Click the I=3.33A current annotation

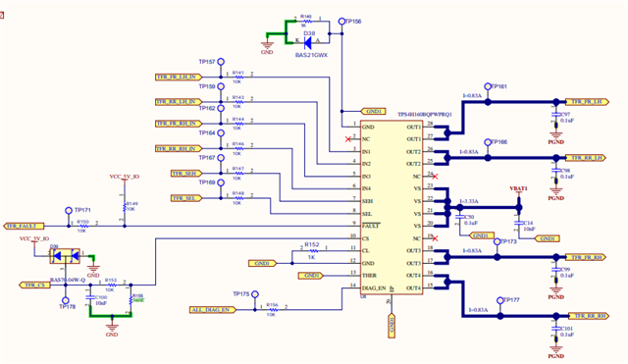(469, 201)
